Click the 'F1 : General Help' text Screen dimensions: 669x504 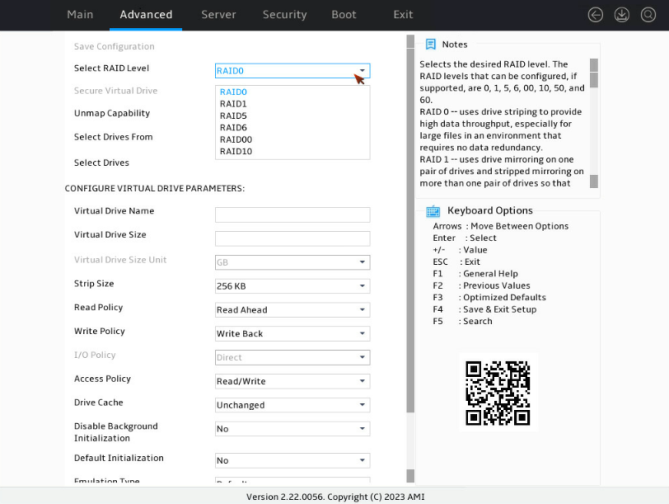coord(475,274)
